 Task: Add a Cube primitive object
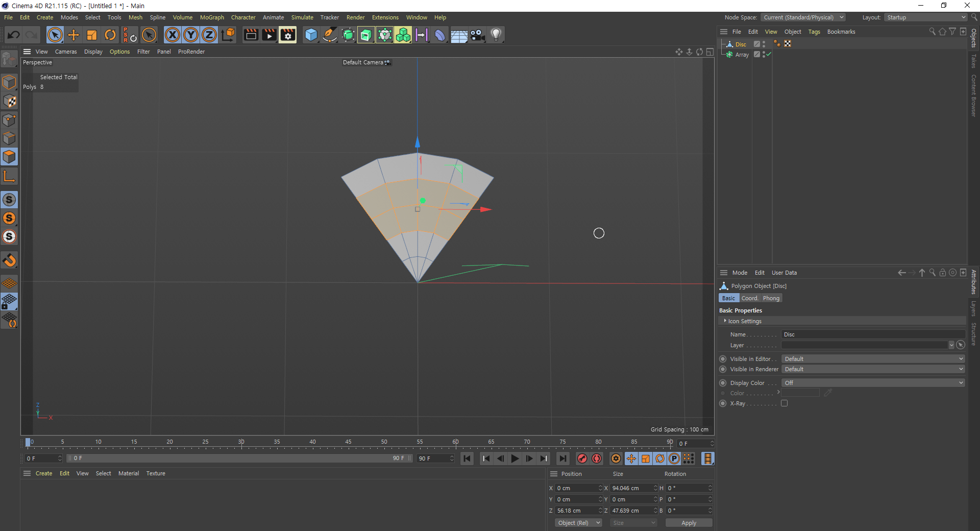point(311,35)
